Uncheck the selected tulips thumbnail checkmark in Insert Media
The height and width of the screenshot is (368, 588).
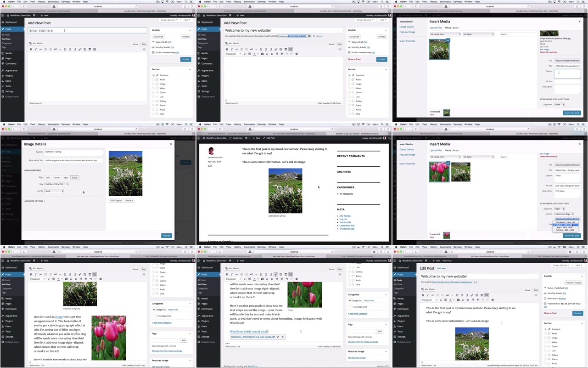pyautogui.click(x=448, y=164)
